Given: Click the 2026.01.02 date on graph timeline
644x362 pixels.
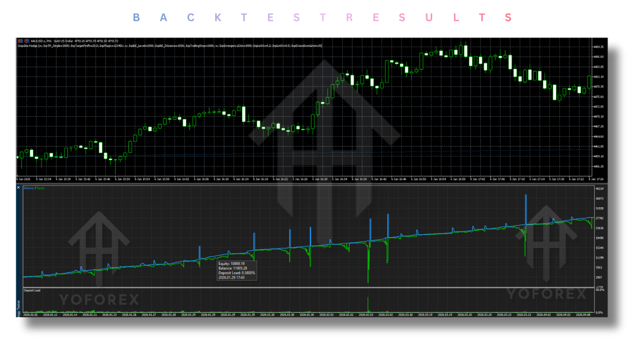Looking at the screenshot, I should point(31,315).
